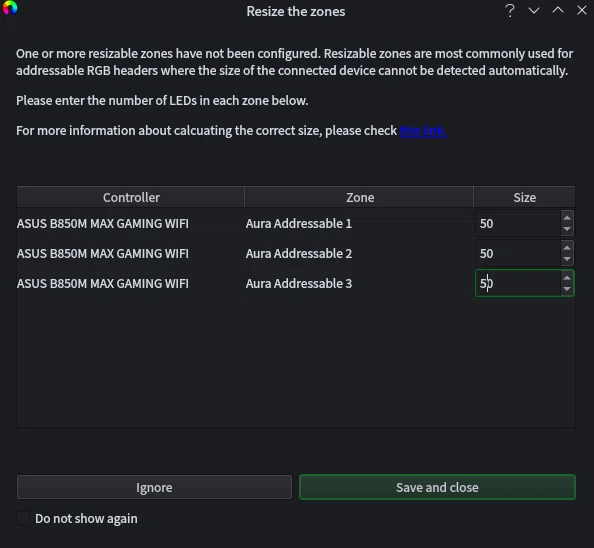
Task: Minimize the dialog with the down chevron
Action: [x=534, y=11]
